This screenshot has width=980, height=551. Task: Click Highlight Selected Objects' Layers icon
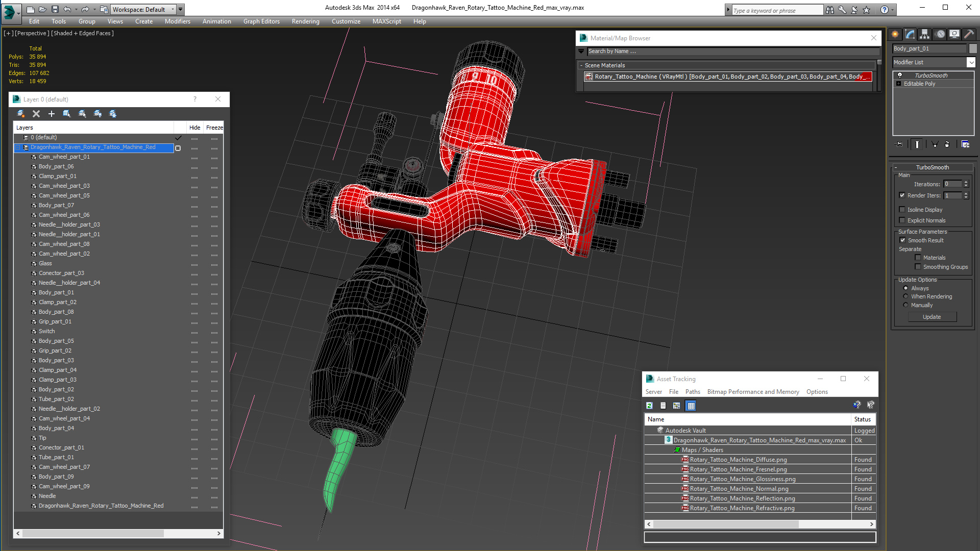82,114
